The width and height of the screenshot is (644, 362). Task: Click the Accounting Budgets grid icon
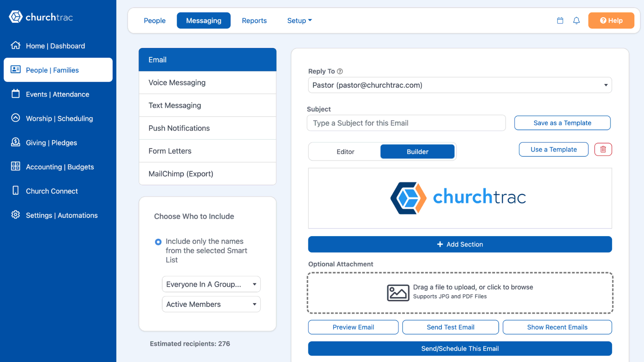(x=16, y=166)
